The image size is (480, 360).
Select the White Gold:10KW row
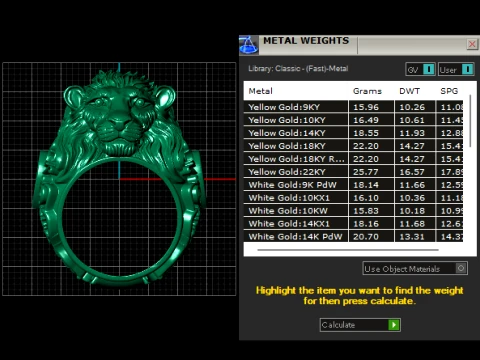(x=353, y=211)
